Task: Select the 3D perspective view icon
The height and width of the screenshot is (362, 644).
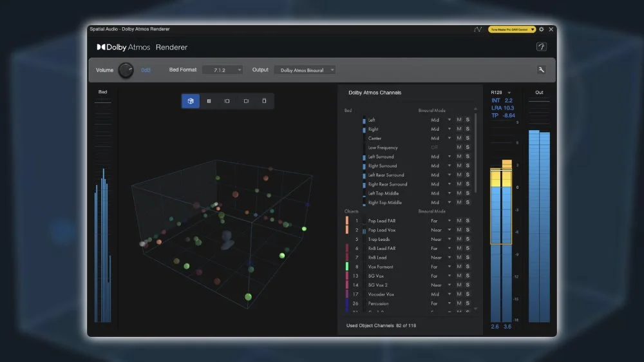Action: (x=191, y=101)
